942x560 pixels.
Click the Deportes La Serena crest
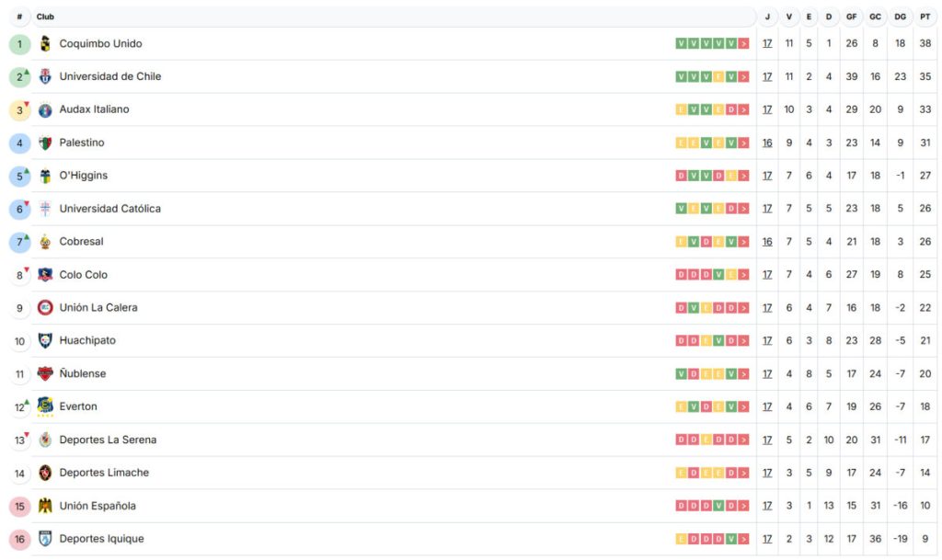[x=45, y=440]
